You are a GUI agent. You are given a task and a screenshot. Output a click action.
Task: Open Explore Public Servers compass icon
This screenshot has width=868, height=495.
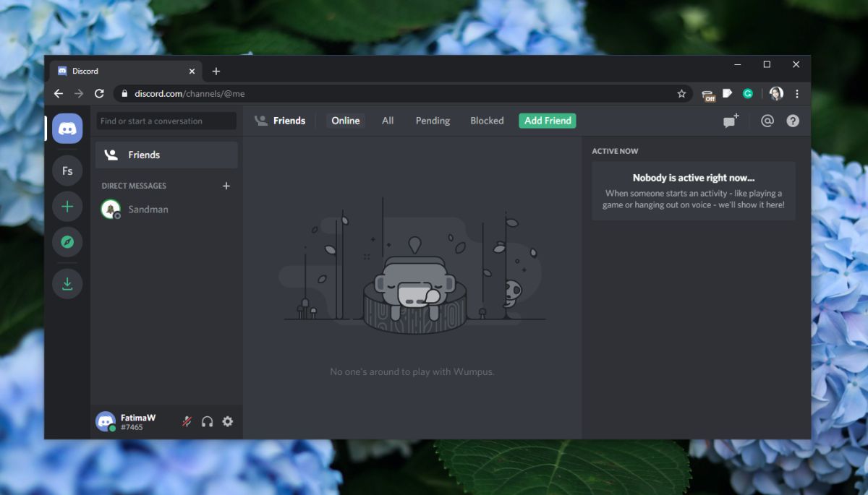coord(67,242)
